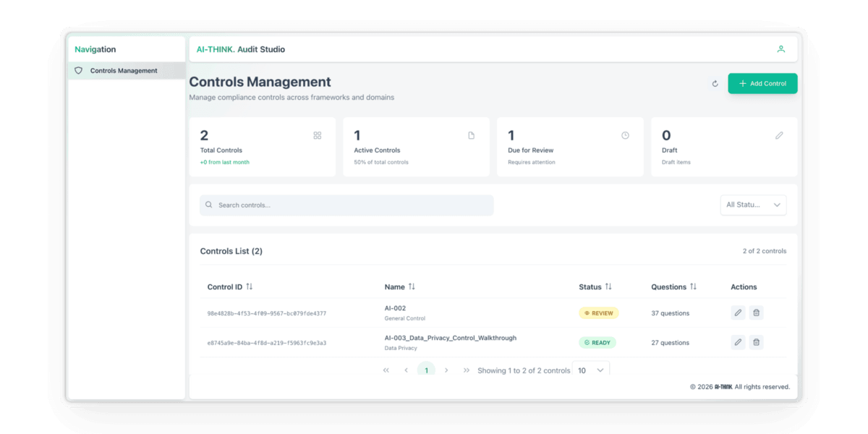Select Controls Management in navigation

[x=127, y=71]
